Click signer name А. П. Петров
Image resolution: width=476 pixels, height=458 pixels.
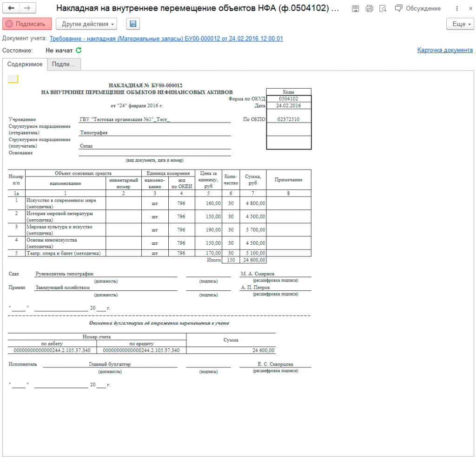[255, 288]
